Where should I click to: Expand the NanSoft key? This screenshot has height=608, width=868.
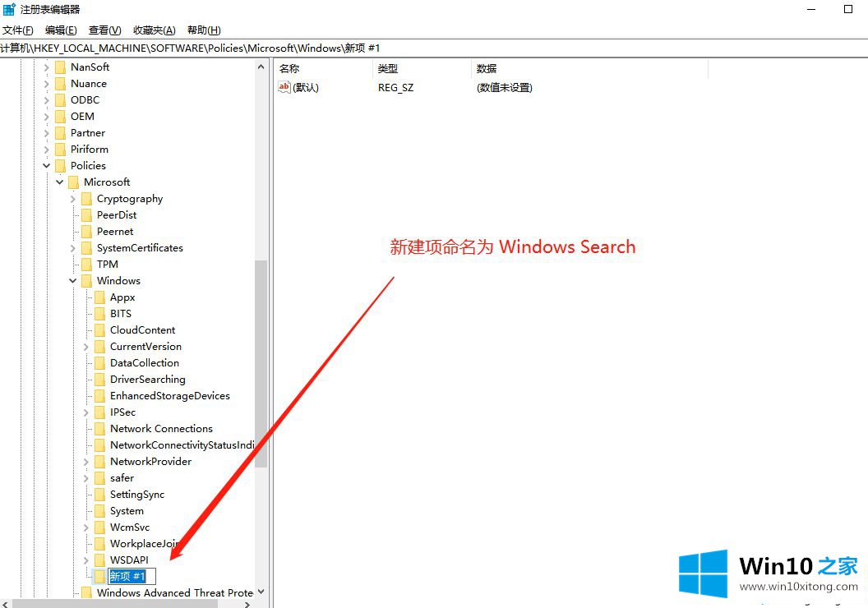click(47, 67)
